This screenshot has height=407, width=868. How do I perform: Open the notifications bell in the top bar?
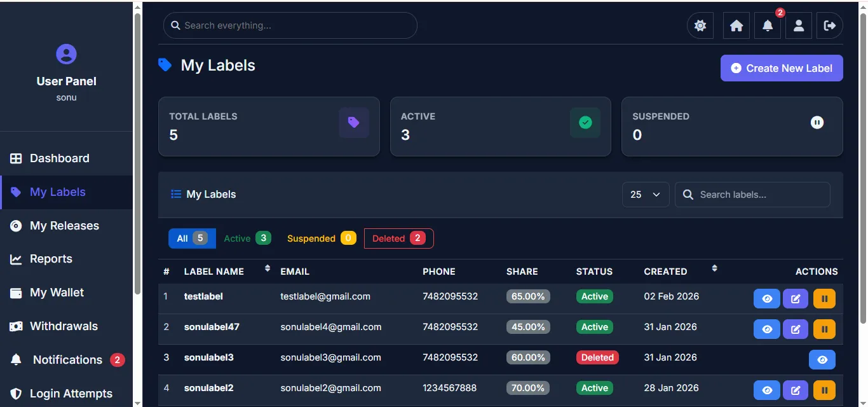768,26
